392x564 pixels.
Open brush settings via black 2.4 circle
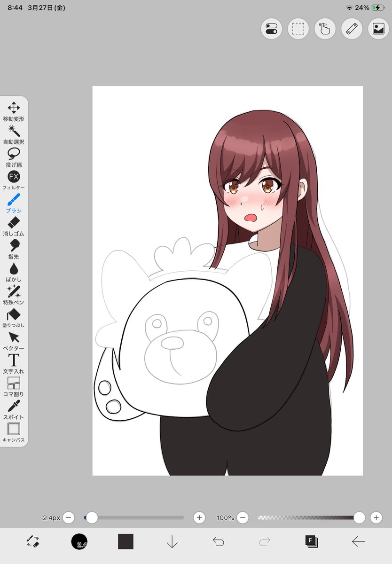point(79,541)
